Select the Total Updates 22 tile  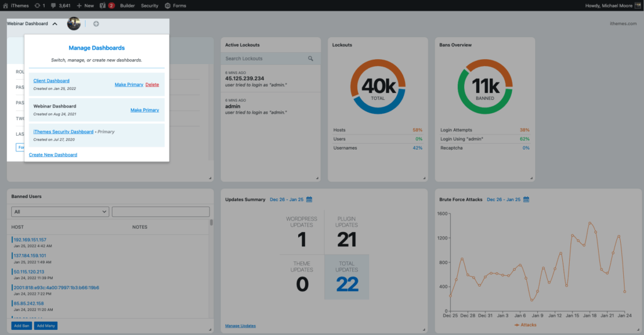(x=347, y=277)
